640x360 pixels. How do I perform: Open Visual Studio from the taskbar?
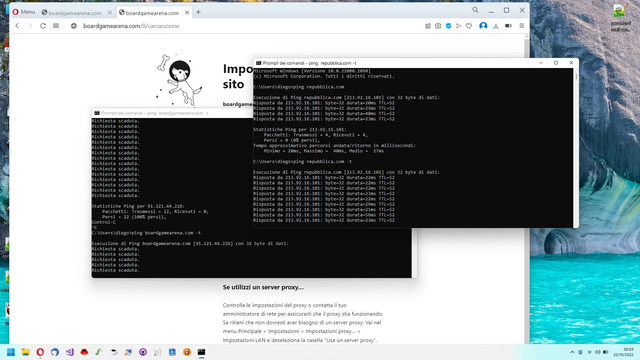tap(69, 352)
